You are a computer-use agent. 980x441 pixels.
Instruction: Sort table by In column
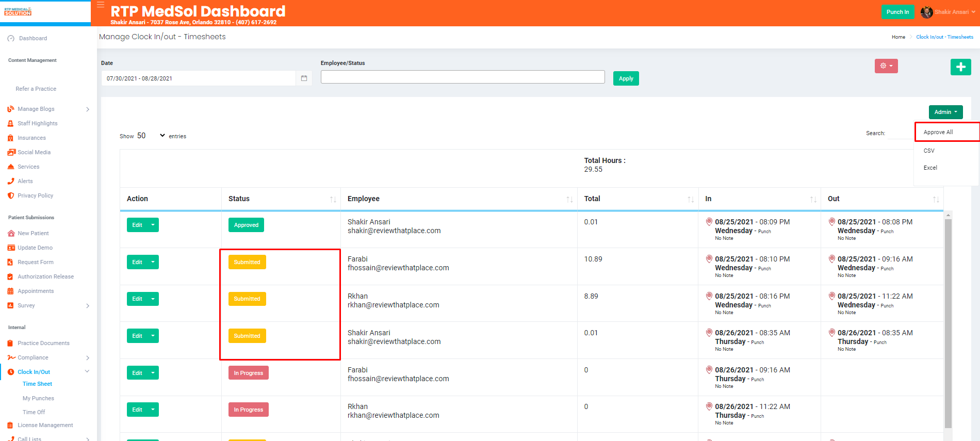tap(813, 199)
